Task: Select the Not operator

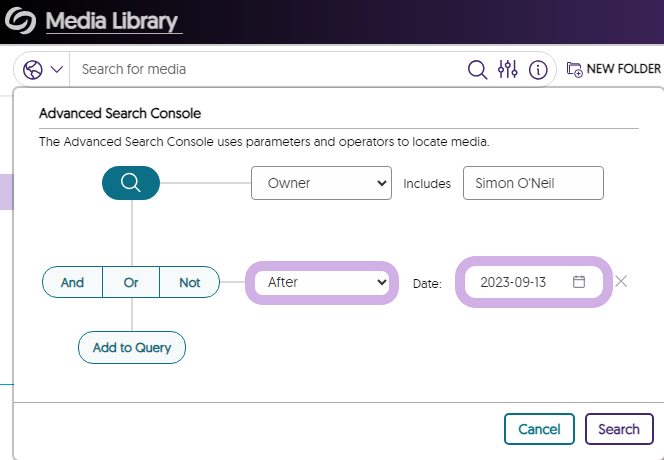Action: click(x=189, y=282)
